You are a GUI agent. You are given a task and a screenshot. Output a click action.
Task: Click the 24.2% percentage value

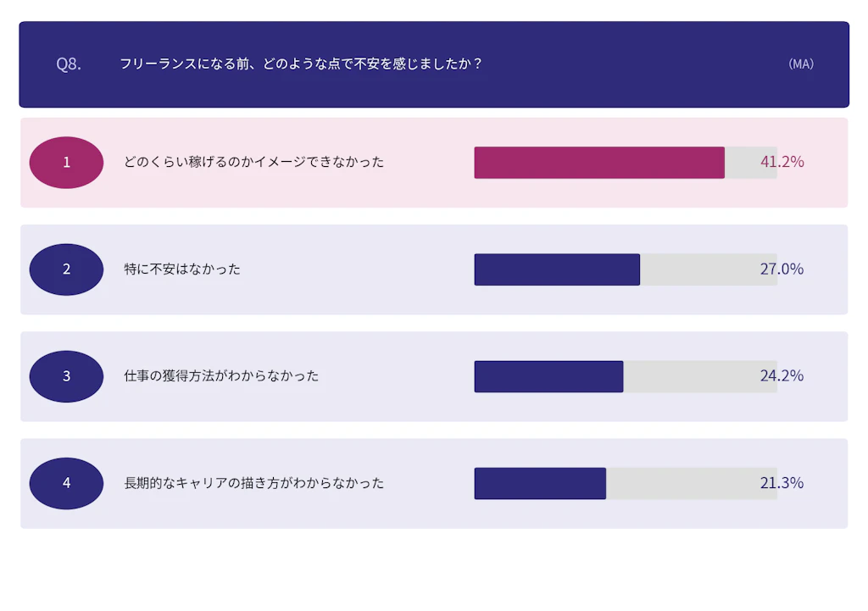tap(782, 376)
